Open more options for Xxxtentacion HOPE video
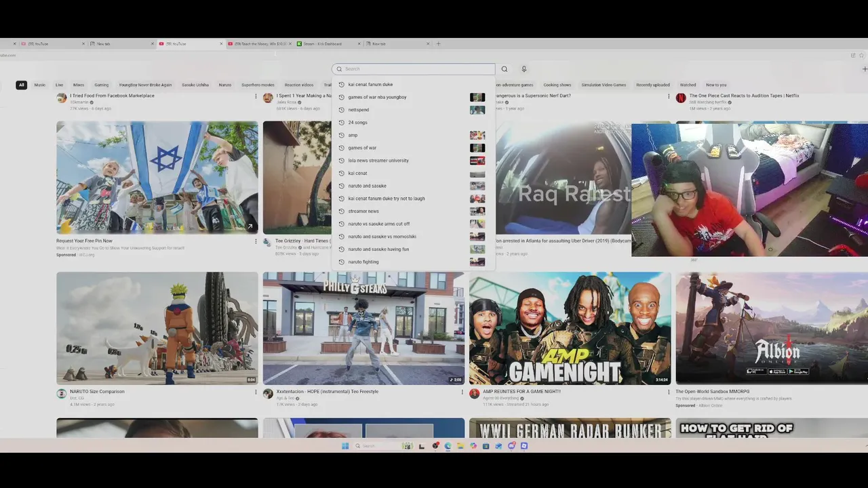 point(462,392)
